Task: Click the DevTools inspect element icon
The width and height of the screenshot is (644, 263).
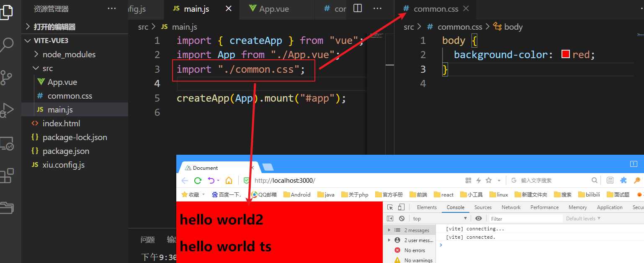Action: (390, 207)
